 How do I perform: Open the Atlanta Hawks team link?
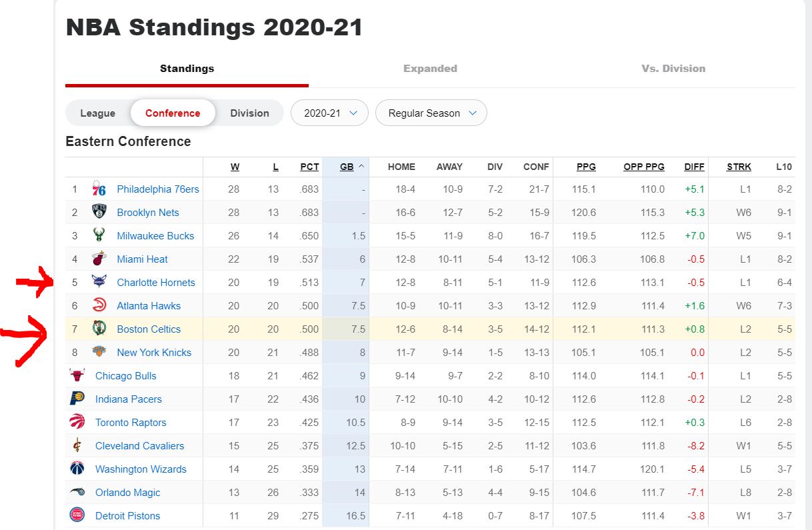(x=149, y=306)
